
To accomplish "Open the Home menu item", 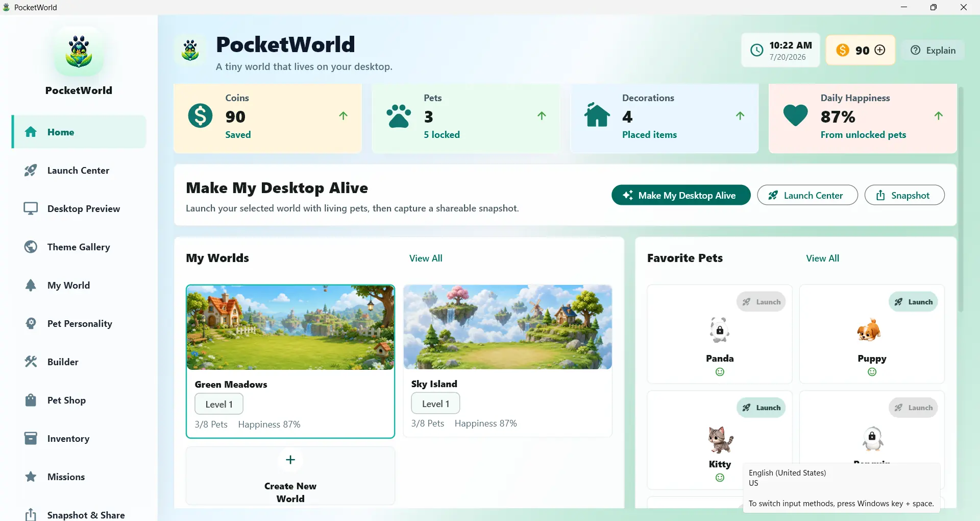I will (x=79, y=132).
